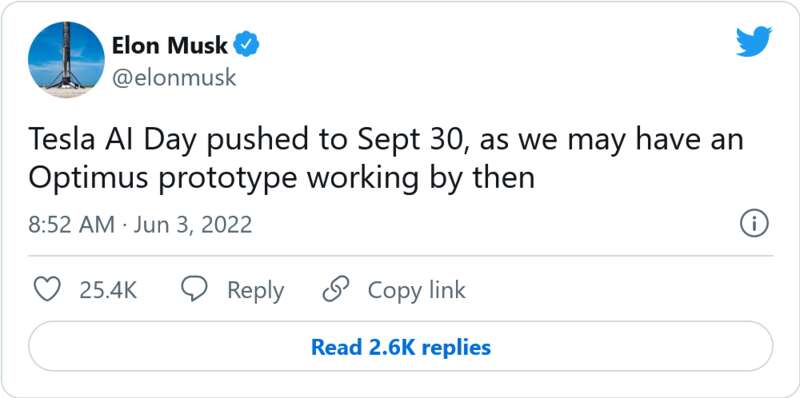Click the Copy link text
Viewport: 800px width, 398px height.
tap(416, 290)
